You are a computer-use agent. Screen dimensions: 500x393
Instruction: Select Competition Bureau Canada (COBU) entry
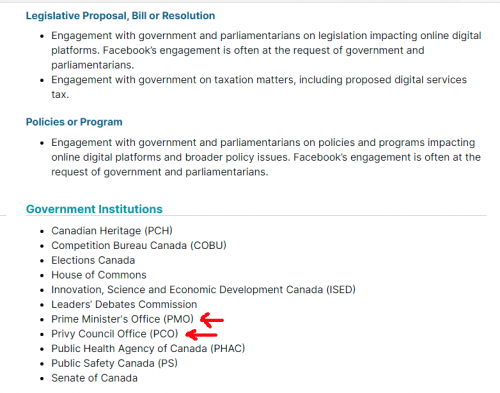pos(139,245)
